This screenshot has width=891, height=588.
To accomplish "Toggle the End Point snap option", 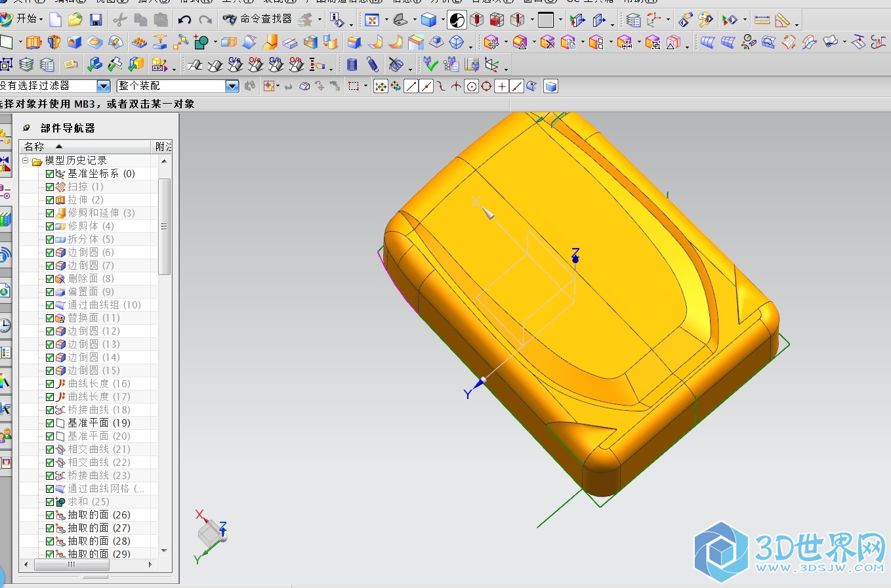I will click(x=411, y=86).
